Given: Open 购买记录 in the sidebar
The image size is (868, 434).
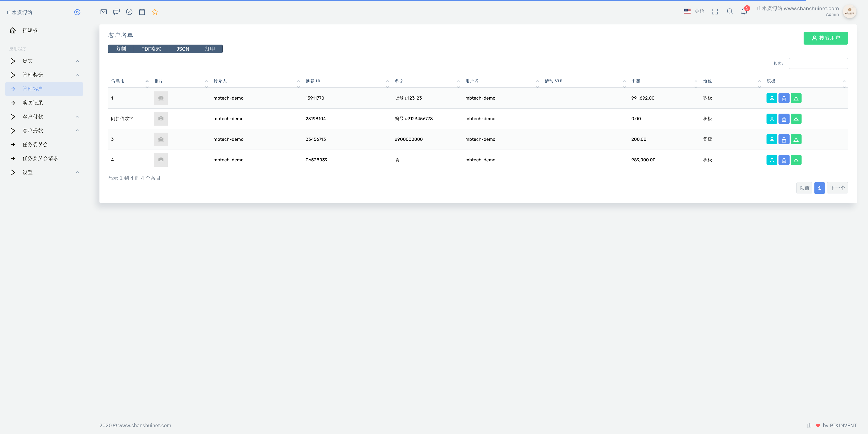Looking at the screenshot, I should tap(33, 103).
